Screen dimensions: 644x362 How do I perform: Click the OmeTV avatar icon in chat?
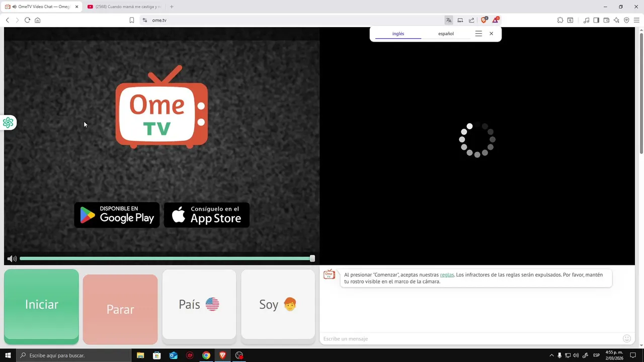coord(329,275)
